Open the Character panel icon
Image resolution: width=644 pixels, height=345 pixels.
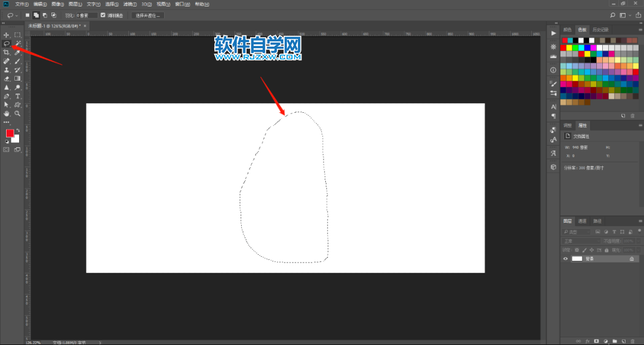pyautogui.click(x=553, y=106)
